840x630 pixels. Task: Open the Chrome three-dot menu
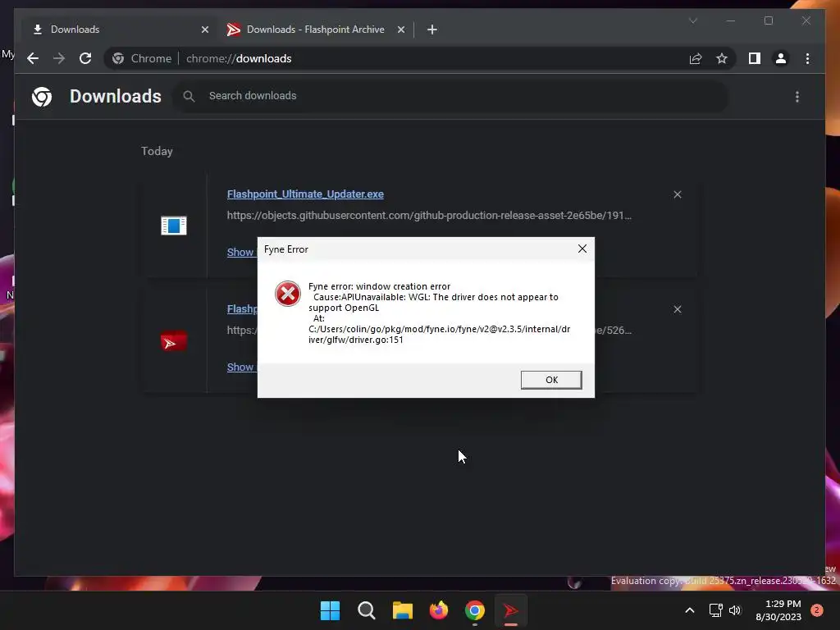click(807, 58)
